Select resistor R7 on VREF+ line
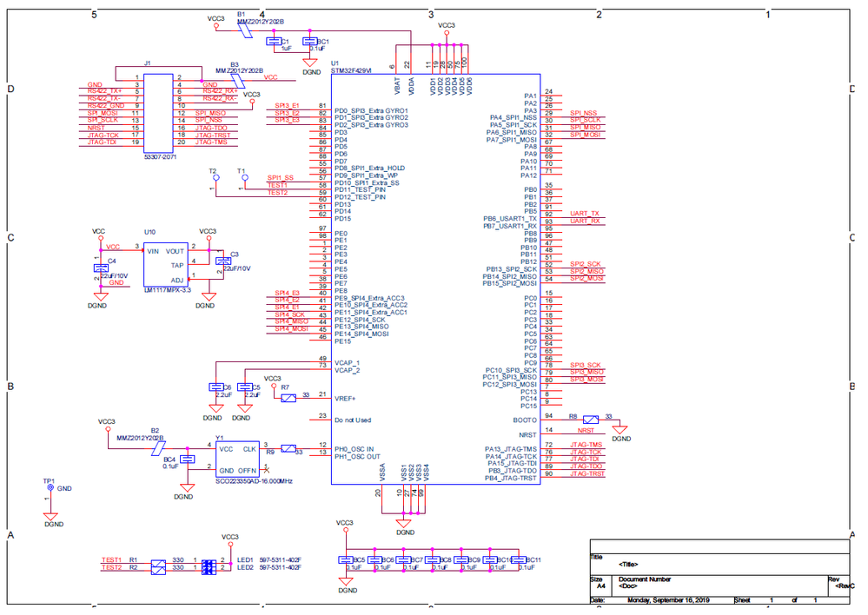The height and width of the screenshot is (615, 868). pos(288,398)
